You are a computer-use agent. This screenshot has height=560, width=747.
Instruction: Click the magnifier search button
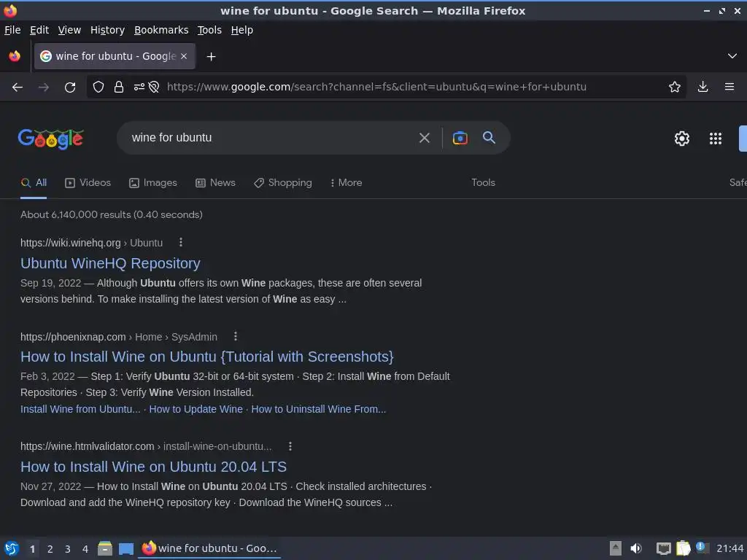click(489, 138)
